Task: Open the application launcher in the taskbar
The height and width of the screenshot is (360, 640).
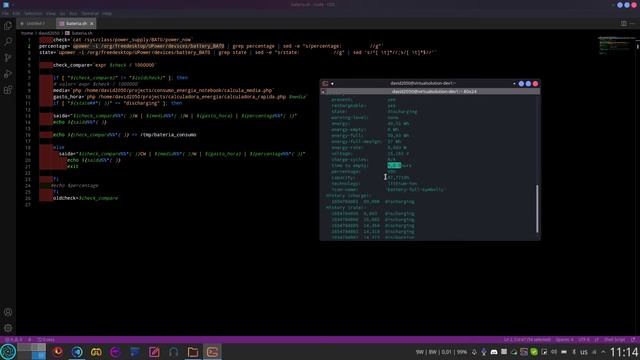Action: point(8,352)
